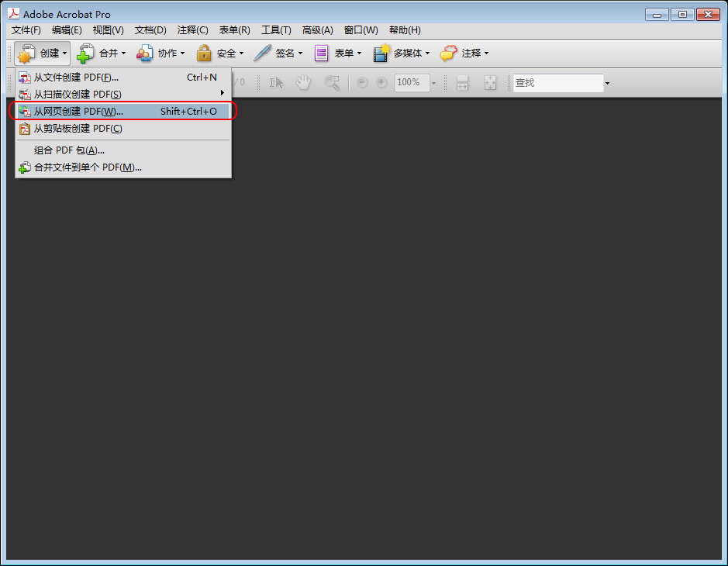Open the 创建 (Create) toolbar button
The height and width of the screenshot is (566, 728).
pyautogui.click(x=42, y=53)
